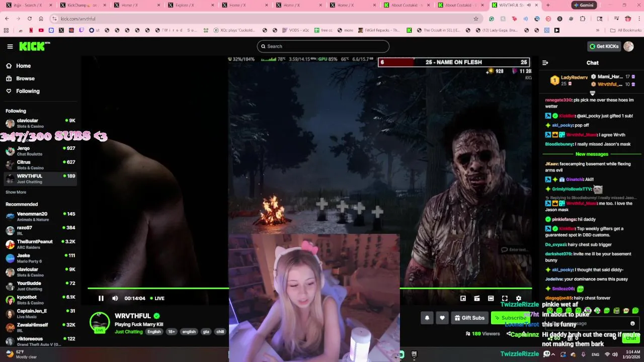Viewport: 644px width, 362px height.
Task: Open the Kick hamburger sidebar menu
Action: tap(10, 46)
